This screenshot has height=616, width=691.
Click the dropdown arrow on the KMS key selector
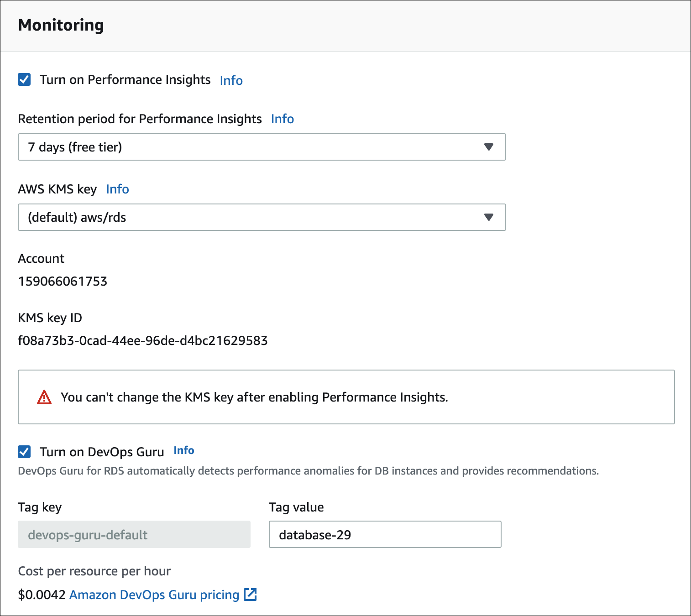pos(488,217)
